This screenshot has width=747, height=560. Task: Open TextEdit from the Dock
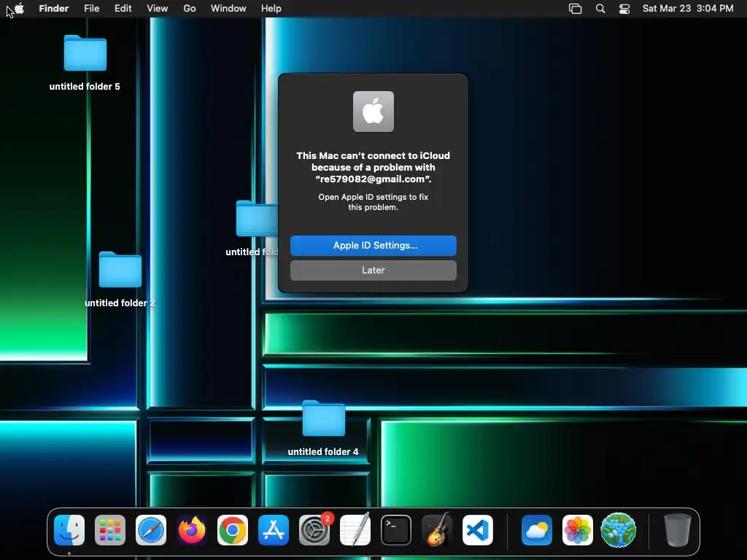tap(355, 530)
